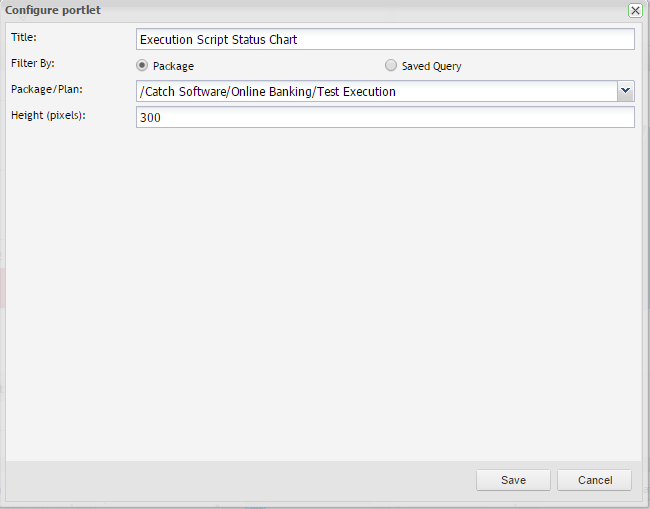
Task: Close the Configure portlet dialog with X icon
Action: (x=635, y=10)
